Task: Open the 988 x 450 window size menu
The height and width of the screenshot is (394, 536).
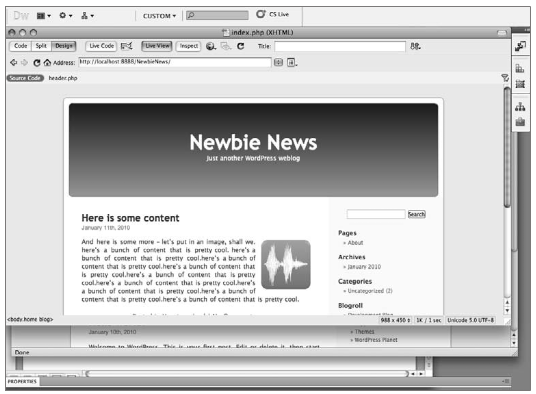Action: [395, 320]
